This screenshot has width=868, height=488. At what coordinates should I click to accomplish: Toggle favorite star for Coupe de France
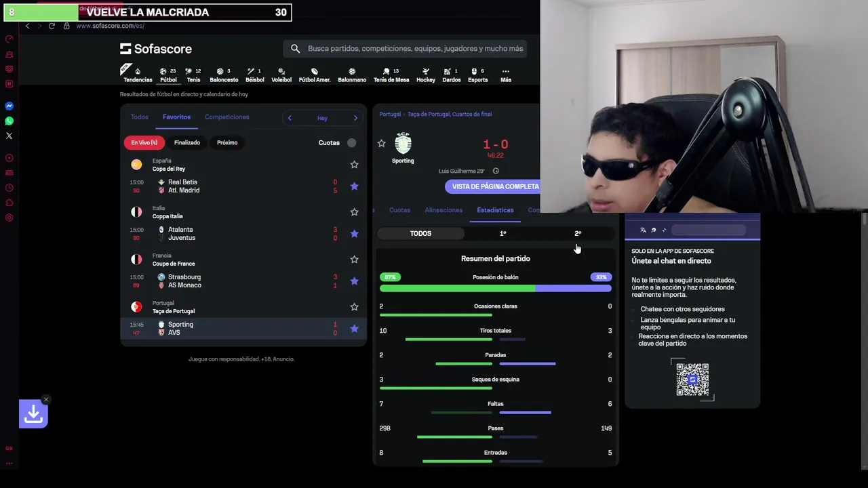[x=354, y=259]
